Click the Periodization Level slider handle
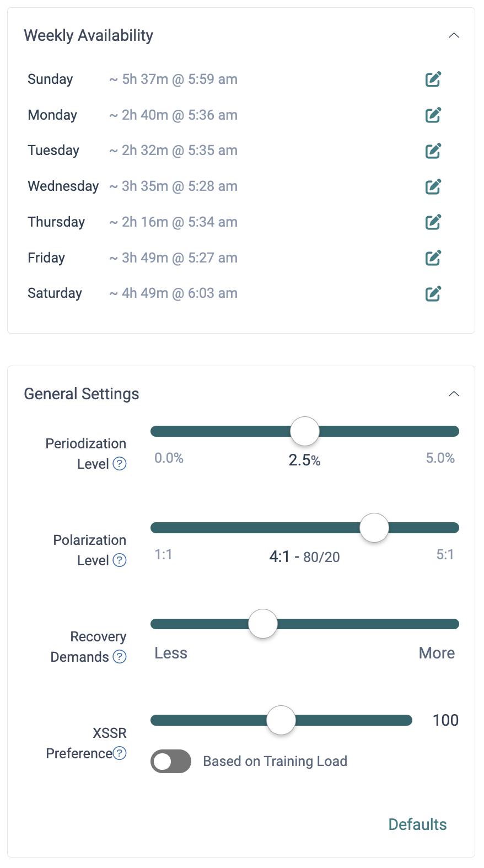This screenshot has height=868, width=484. point(305,431)
